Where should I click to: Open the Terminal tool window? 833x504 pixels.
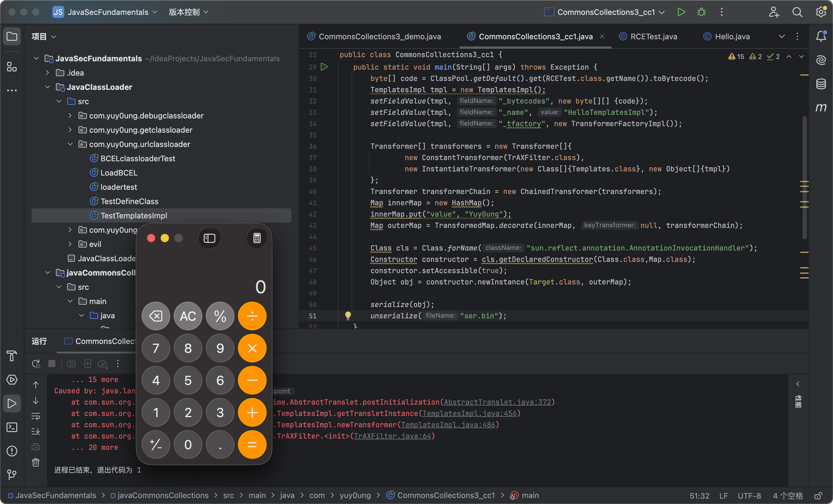[x=12, y=427]
